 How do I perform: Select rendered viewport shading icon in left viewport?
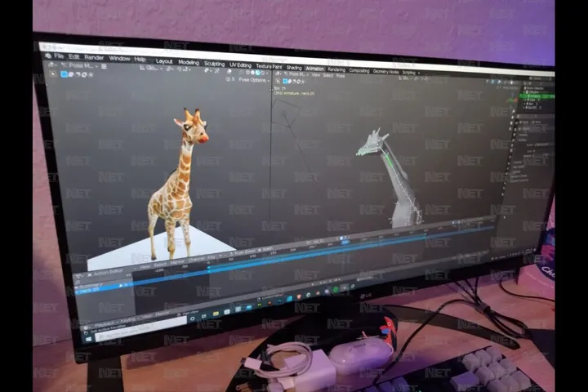pyautogui.click(x=262, y=73)
